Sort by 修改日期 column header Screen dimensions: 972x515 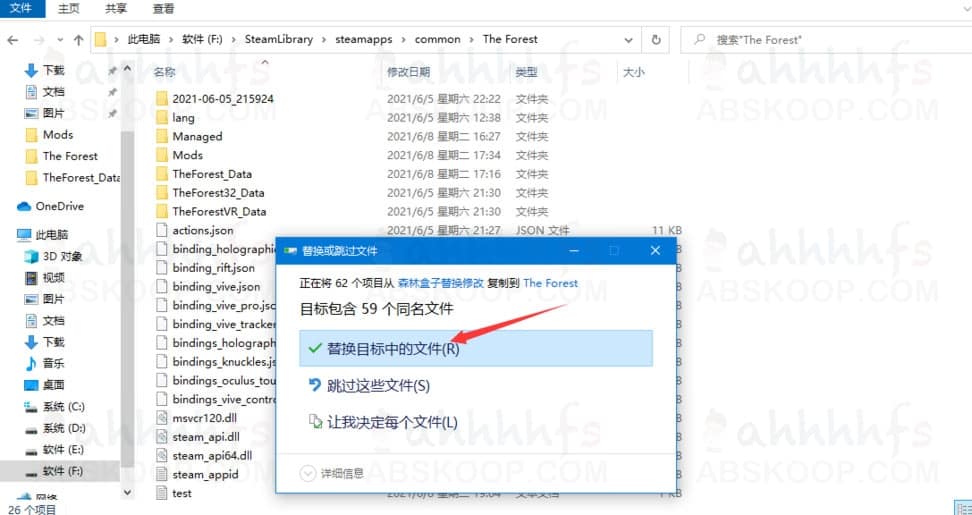[x=409, y=73]
